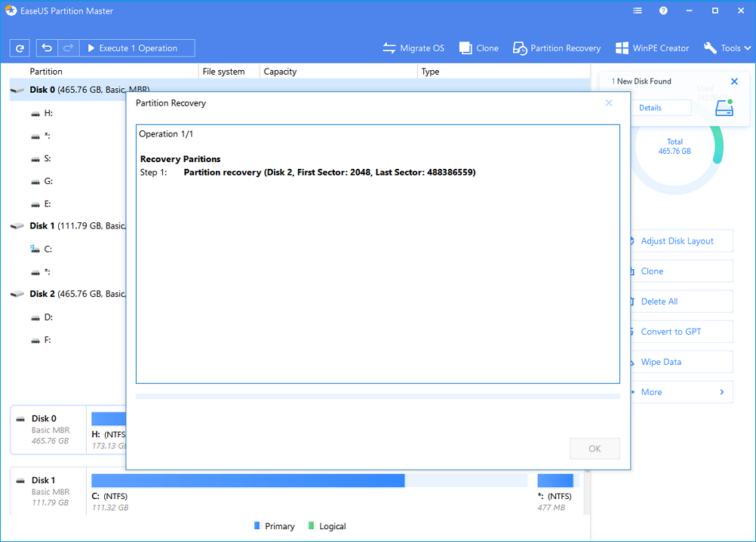Launch Partition Recovery from toolbar
This screenshot has width=756, height=542.
pos(557,48)
